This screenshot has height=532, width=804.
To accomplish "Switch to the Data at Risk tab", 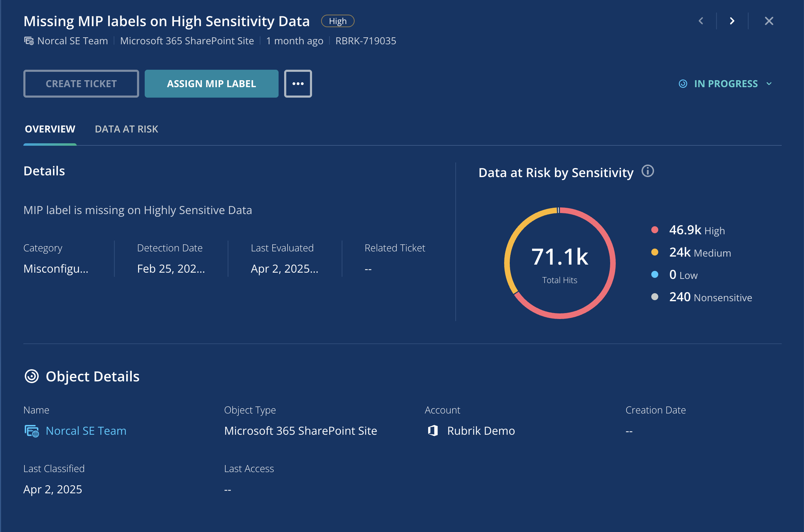I will [x=126, y=129].
